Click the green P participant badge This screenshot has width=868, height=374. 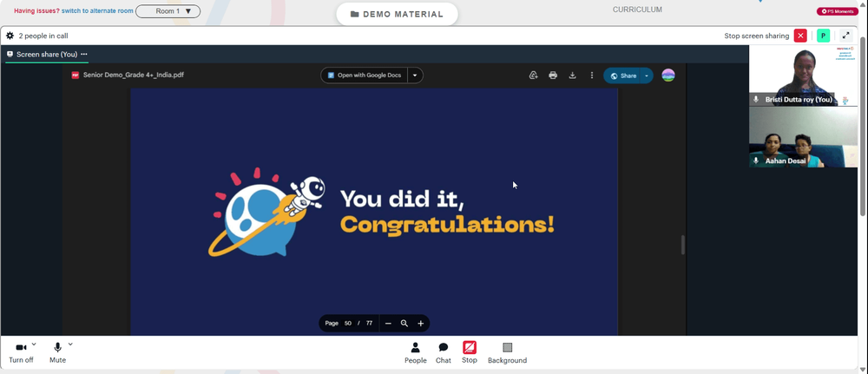coord(823,36)
